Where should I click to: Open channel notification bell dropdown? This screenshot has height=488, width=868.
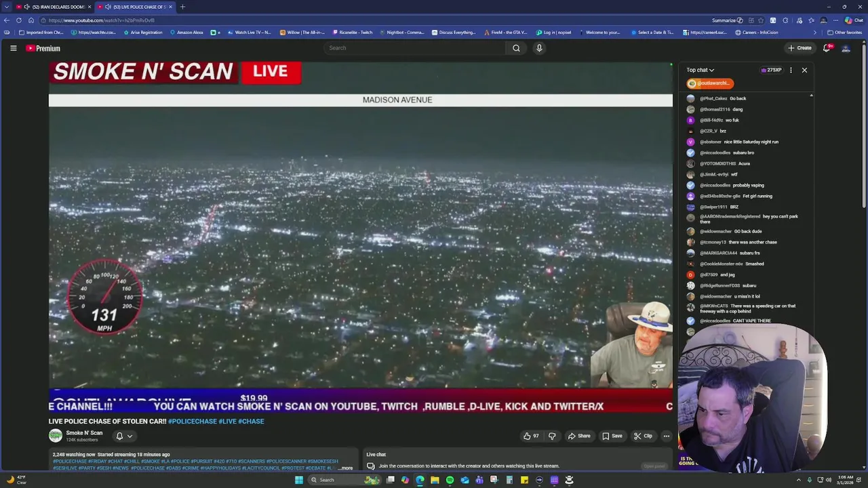tap(123, 436)
